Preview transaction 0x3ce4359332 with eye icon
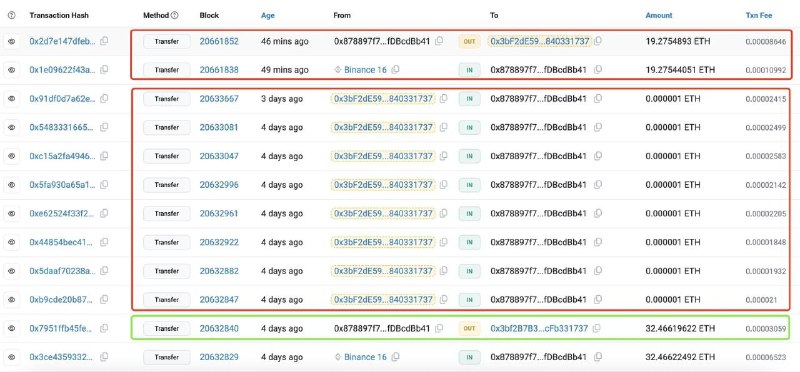 12,357
